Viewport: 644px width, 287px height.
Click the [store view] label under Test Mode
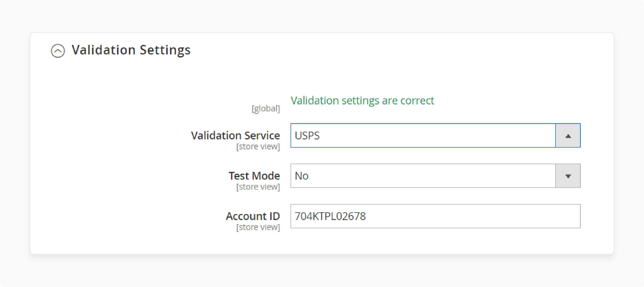click(258, 187)
